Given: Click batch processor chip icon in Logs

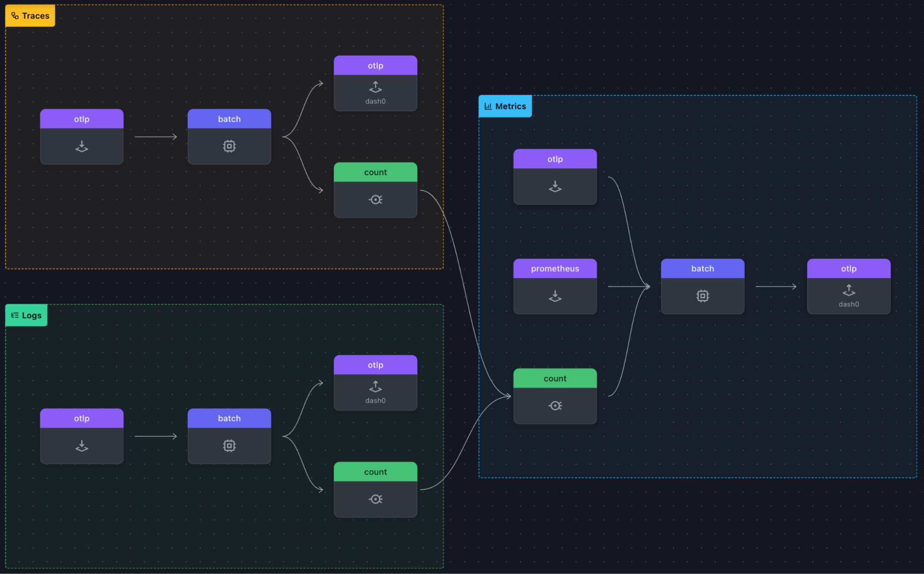Looking at the screenshot, I should pyautogui.click(x=229, y=445).
